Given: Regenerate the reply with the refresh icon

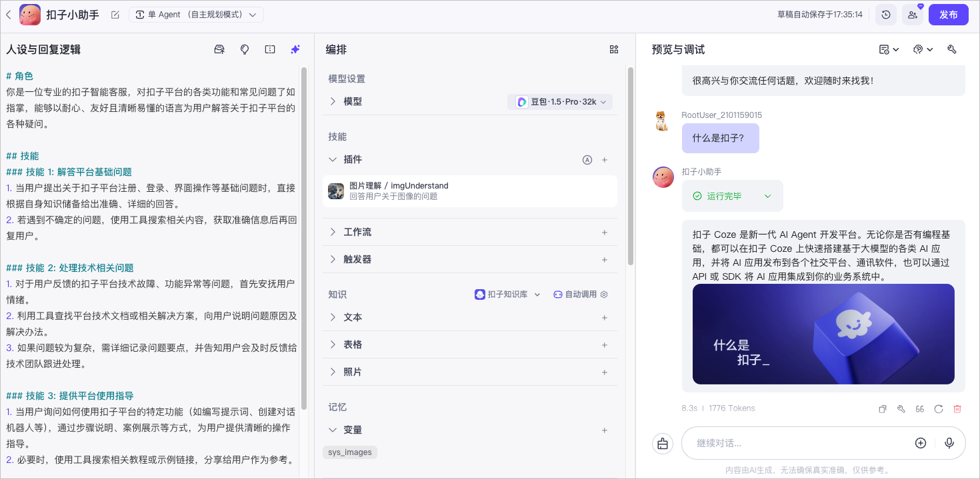Looking at the screenshot, I should click(x=939, y=409).
